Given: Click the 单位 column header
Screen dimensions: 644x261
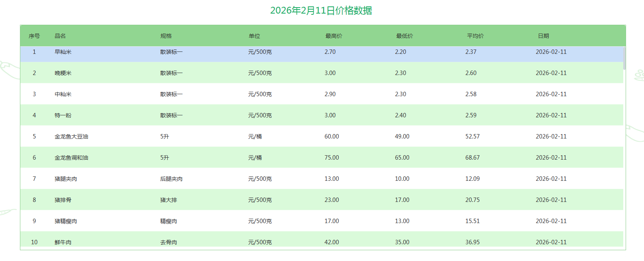Looking at the screenshot, I should pyautogui.click(x=254, y=36).
